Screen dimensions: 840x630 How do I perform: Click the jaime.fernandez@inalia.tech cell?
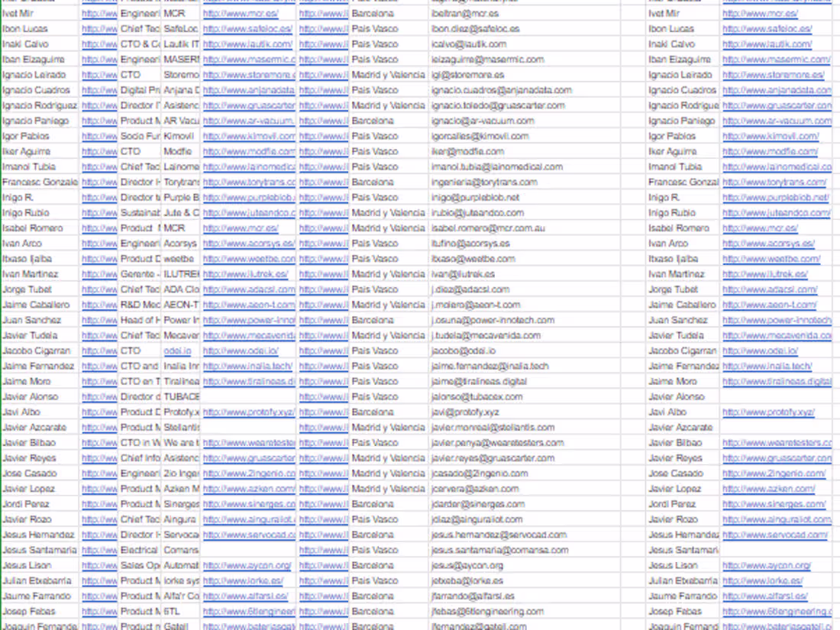point(489,367)
